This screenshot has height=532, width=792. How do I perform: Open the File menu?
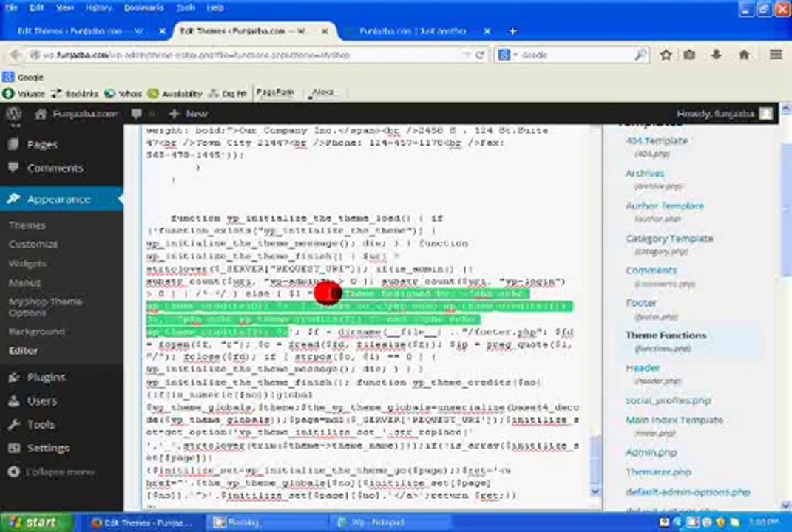11,7
